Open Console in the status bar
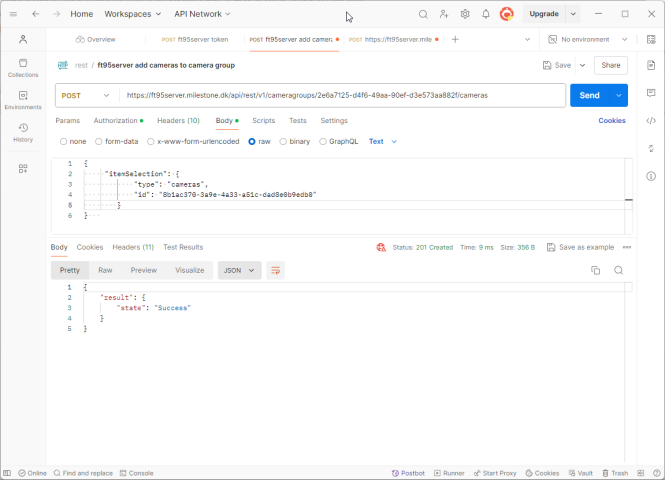The image size is (665, 480). [137, 473]
